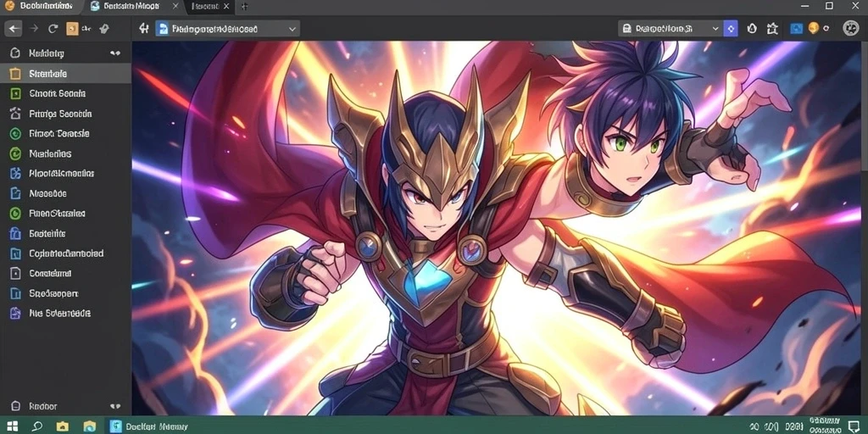Open the round profile avatar icon
The image size is (868, 434).
click(850, 28)
